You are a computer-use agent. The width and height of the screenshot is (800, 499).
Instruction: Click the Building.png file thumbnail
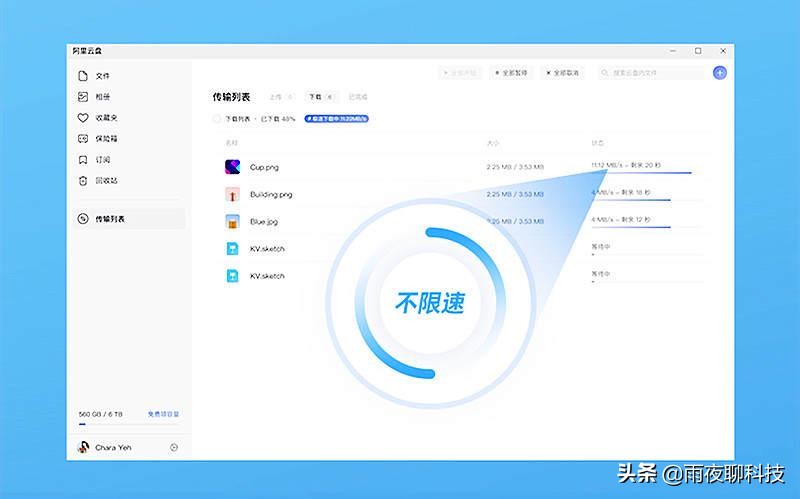(x=232, y=194)
